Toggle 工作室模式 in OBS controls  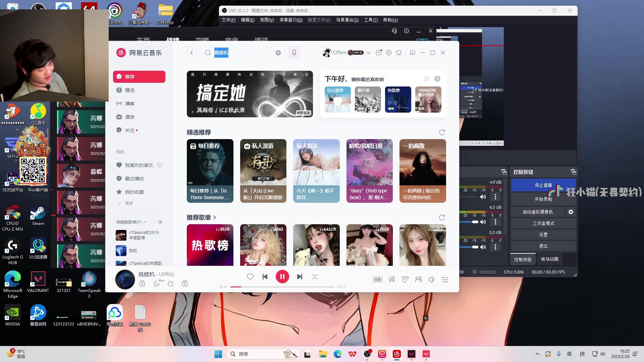pyautogui.click(x=543, y=223)
